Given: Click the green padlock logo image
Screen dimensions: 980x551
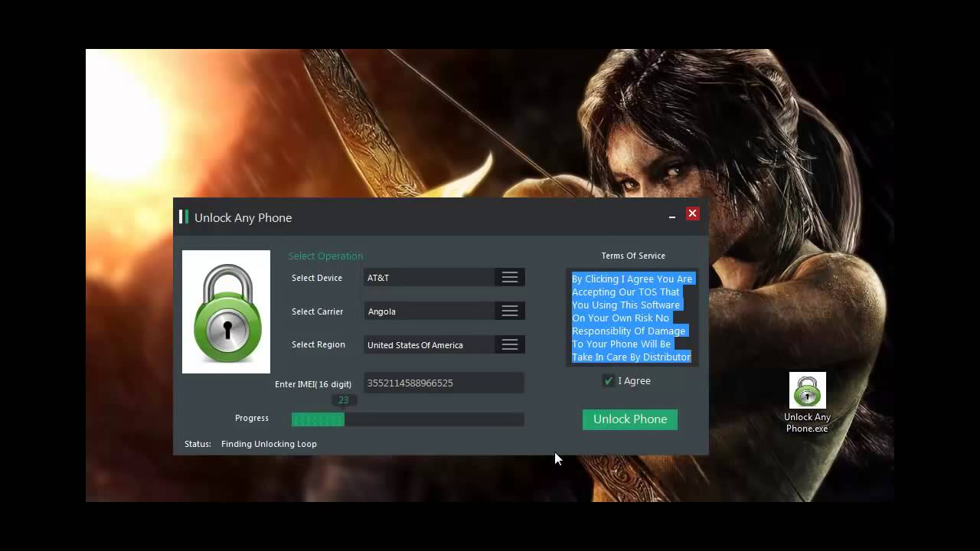Looking at the screenshot, I should [226, 311].
